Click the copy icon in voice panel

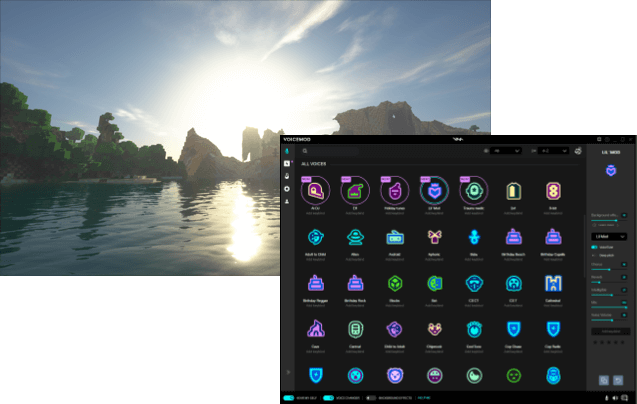pyautogui.click(x=604, y=380)
